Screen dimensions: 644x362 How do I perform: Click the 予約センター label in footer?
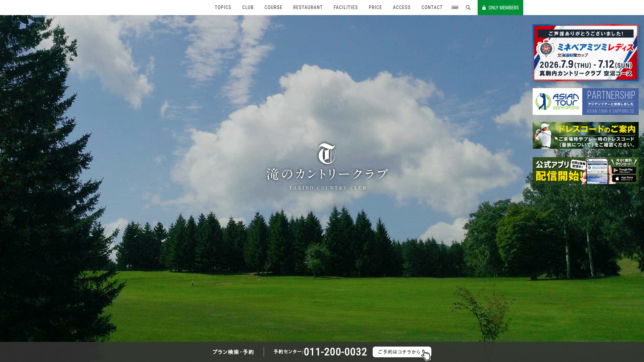288,352
